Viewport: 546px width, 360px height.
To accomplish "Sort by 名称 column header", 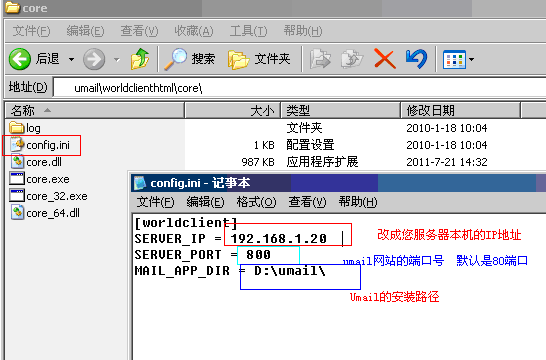I will (x=95, y=111).
